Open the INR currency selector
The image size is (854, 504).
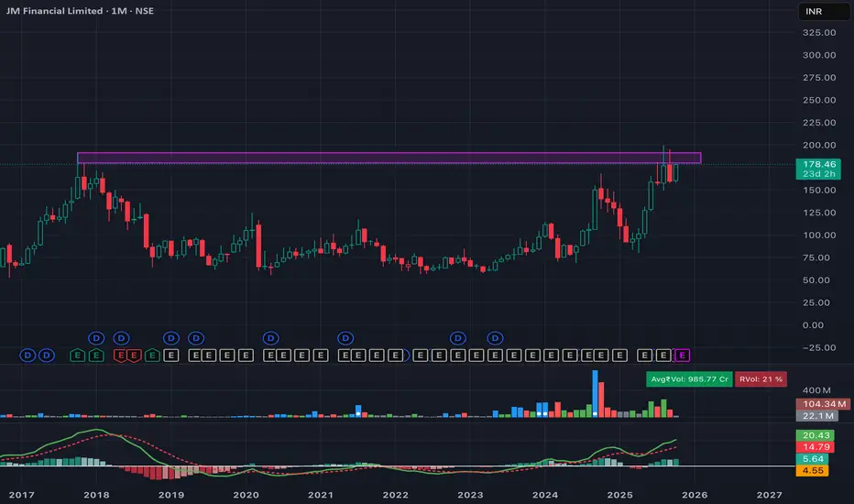[x=823, y=11]
